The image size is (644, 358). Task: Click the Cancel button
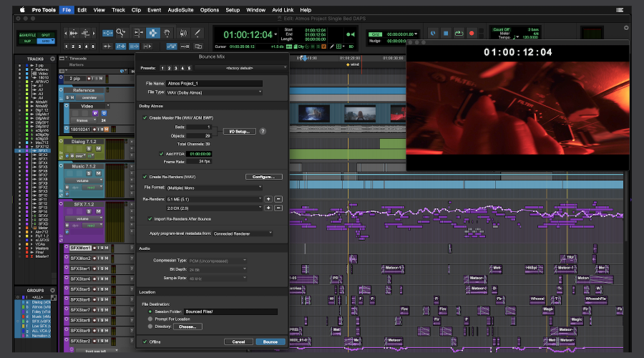point(238,342)
